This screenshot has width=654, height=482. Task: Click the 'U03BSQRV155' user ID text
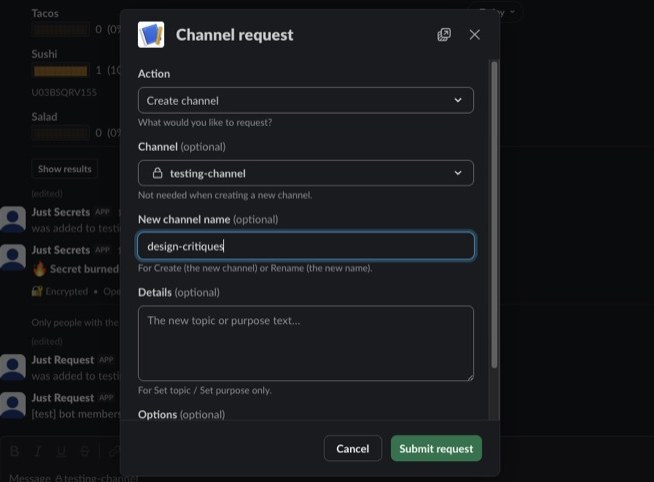pos(64,92)
